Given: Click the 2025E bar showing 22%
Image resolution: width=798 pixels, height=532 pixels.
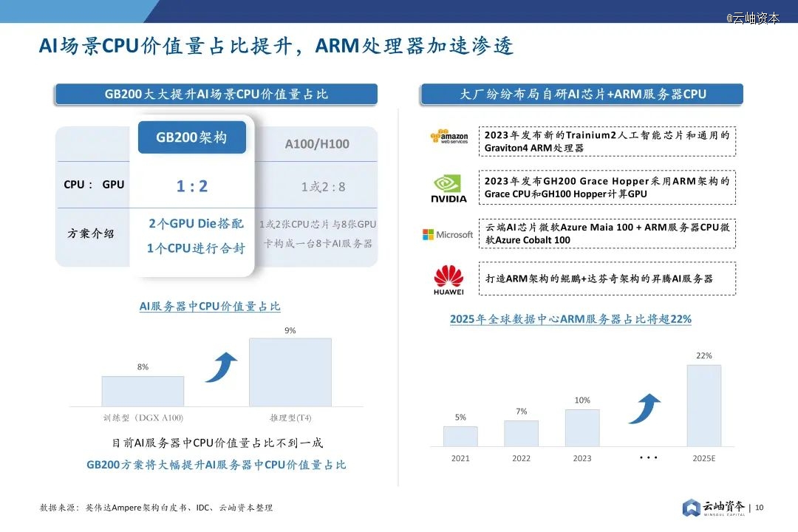Looking at the screenshot, I should click(x=703, y=405).
